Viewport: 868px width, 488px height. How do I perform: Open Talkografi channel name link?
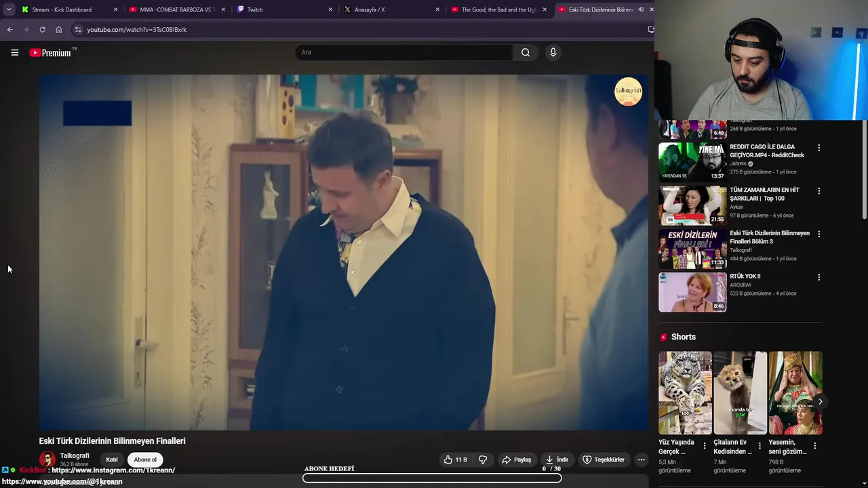coord(75,455)
